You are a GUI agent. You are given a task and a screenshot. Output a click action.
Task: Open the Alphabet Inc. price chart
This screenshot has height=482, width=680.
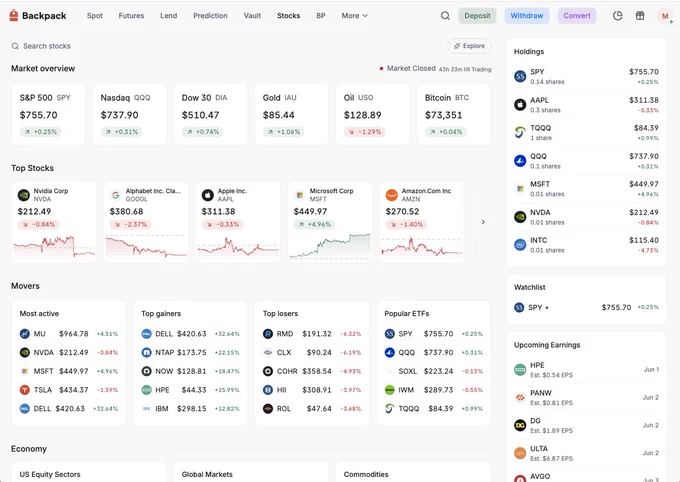146,246
